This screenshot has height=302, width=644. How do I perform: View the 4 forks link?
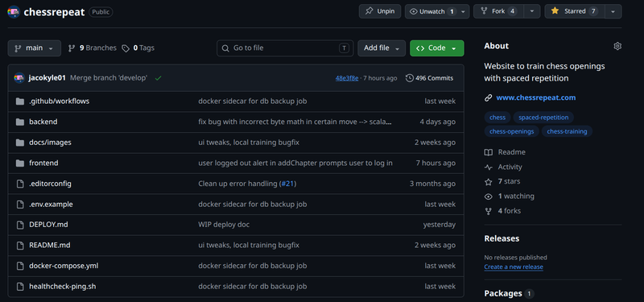[502, 211]
